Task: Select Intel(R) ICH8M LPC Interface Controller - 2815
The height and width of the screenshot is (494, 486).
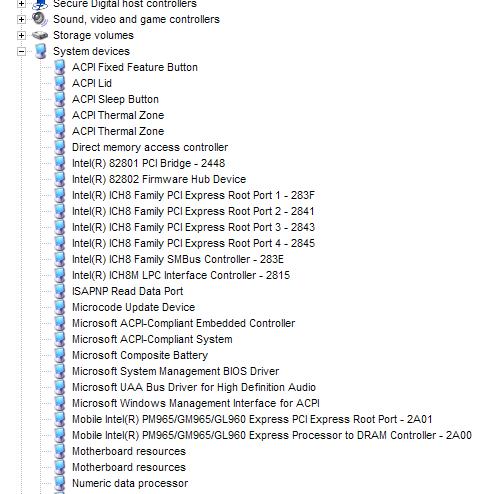Action: point(181,275)
